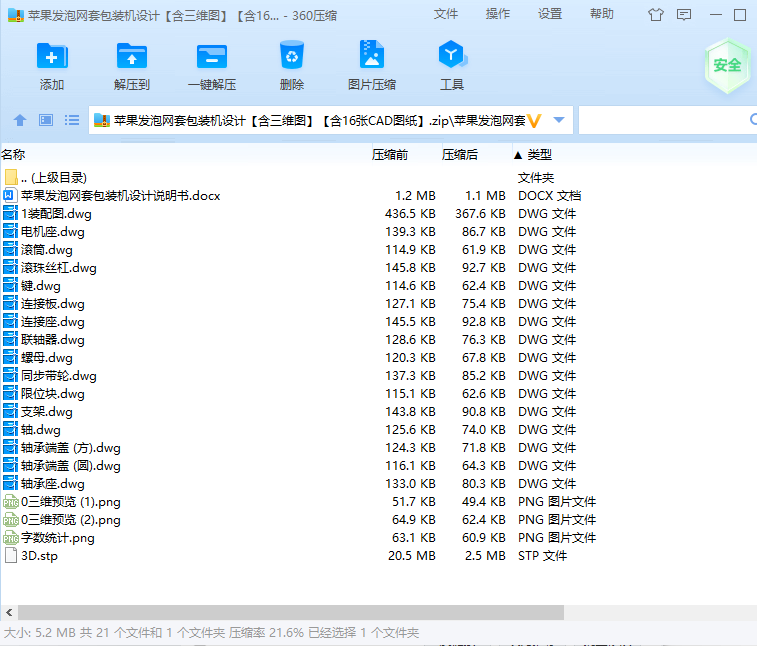The width and height of the screenshot is (757, 646).
Task: Click the PNG icon beside 字数统计.png
Action: (x=11, y=537)
